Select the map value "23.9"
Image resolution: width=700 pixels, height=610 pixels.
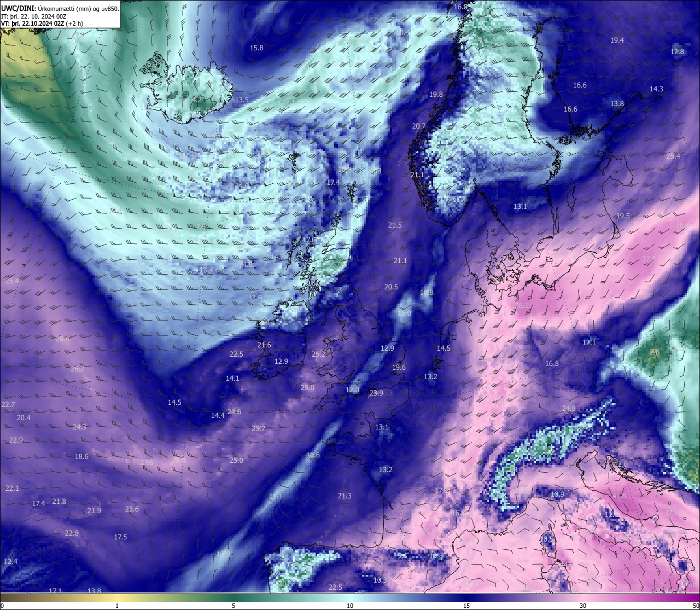point(376,393)
